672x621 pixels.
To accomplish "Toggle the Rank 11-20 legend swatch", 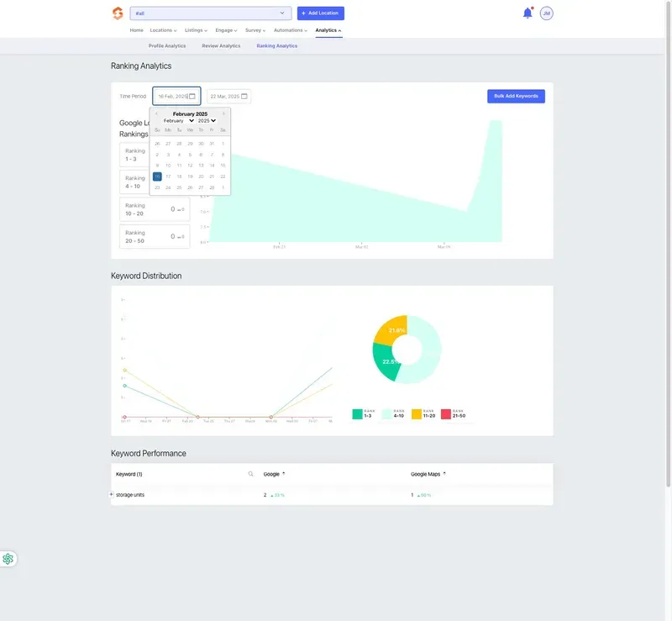I will click(x=417, y=413).
